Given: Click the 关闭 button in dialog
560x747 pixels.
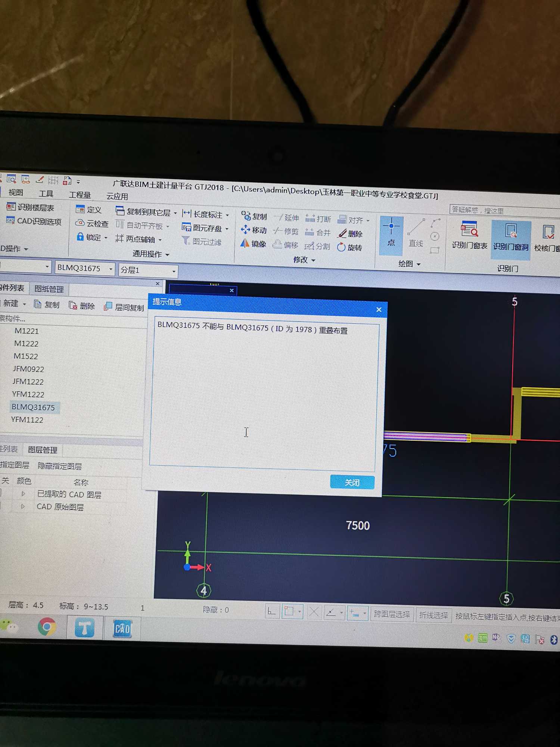Looking at the screenshot, I should [352, 482].
